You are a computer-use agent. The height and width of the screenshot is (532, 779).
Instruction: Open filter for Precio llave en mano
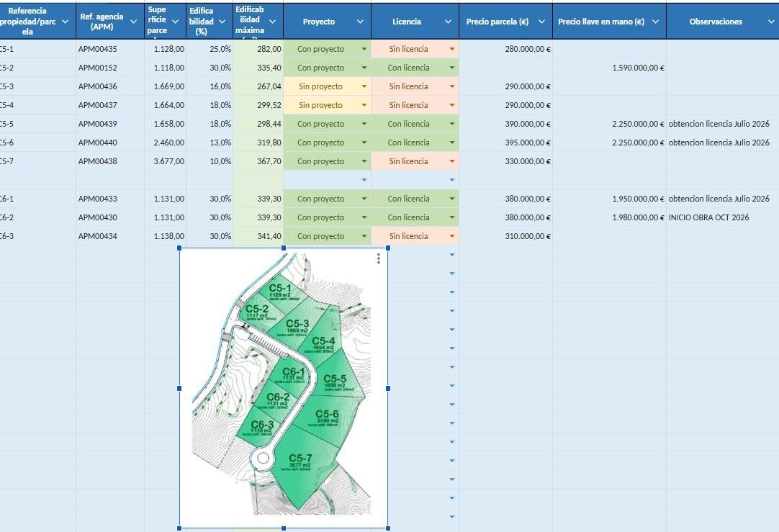click(x=655, y=22)
